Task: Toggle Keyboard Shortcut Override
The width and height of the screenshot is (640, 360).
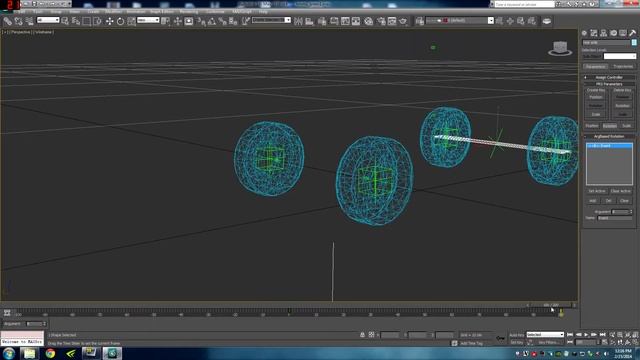Action: (x=189, y=21)
